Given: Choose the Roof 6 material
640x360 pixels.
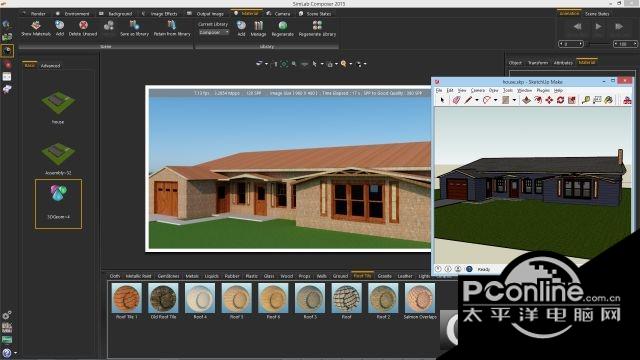Looking at the screenshot, I should (x=273, y=298).
